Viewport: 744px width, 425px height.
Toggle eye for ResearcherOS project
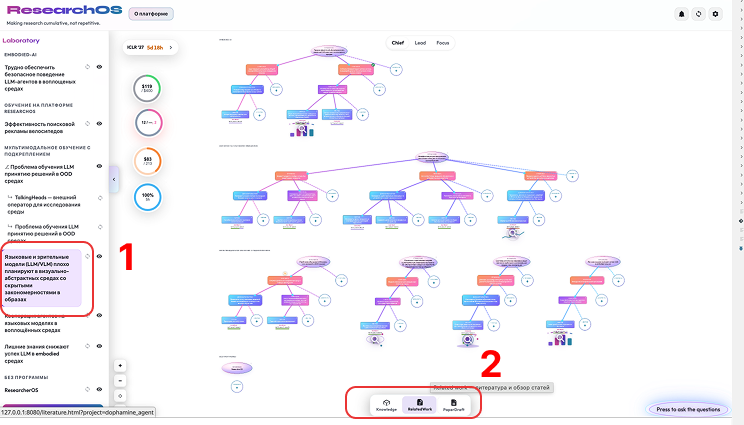click(99, 389)
